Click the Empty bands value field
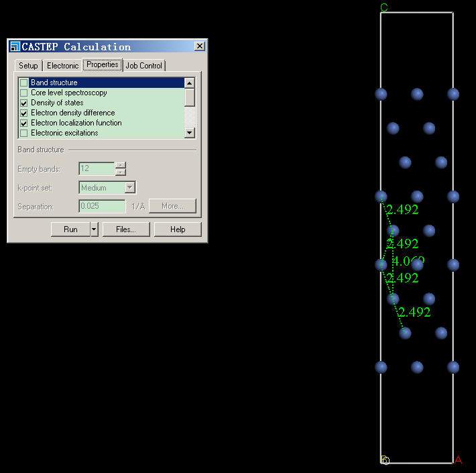Image resolution: width=476 pixels, height=473 pixels. (x=97, y=168)
